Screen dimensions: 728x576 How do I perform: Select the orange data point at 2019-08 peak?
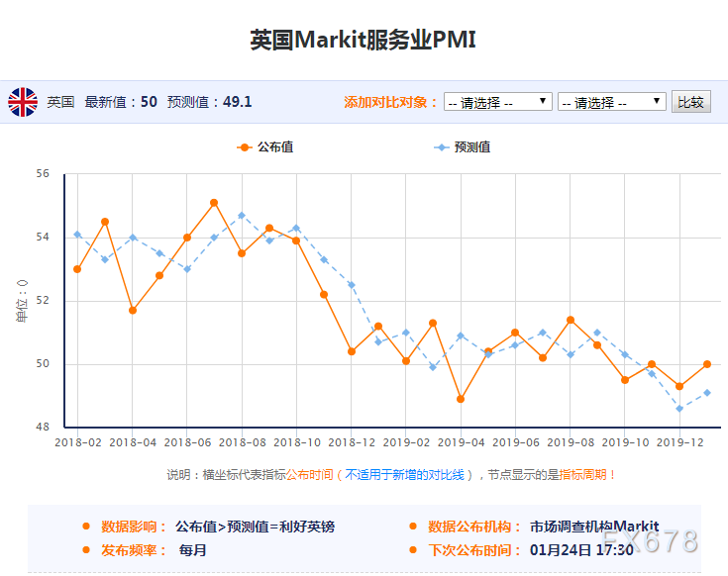pos(571,320)
